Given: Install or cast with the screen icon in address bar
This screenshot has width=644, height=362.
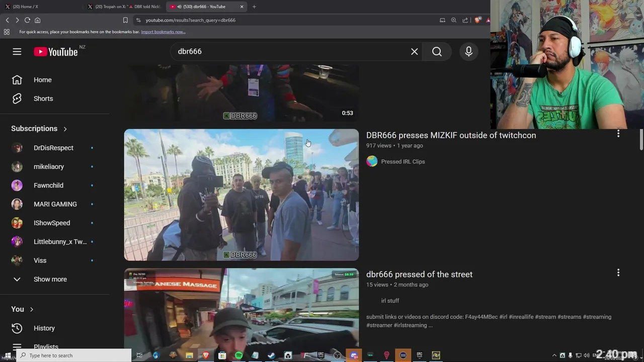Looking at the screenshot, I should click(442, 20).
